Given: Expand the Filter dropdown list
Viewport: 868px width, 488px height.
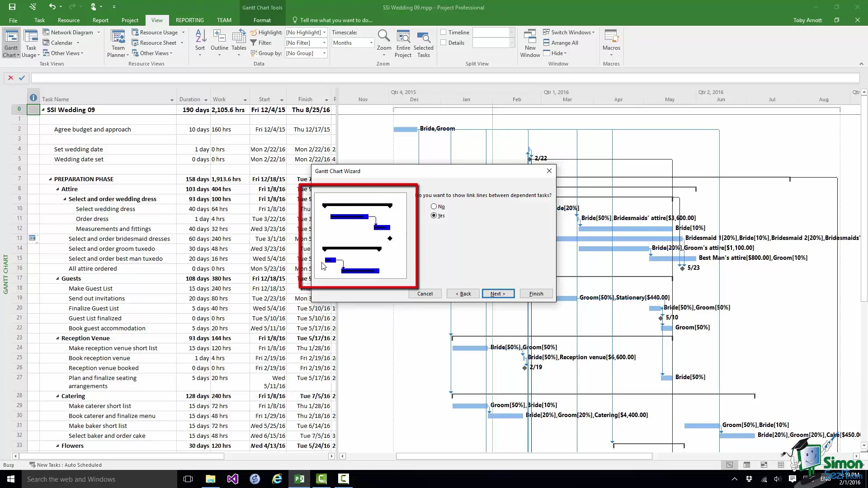Looking at the screenshot, I should 324,43.
